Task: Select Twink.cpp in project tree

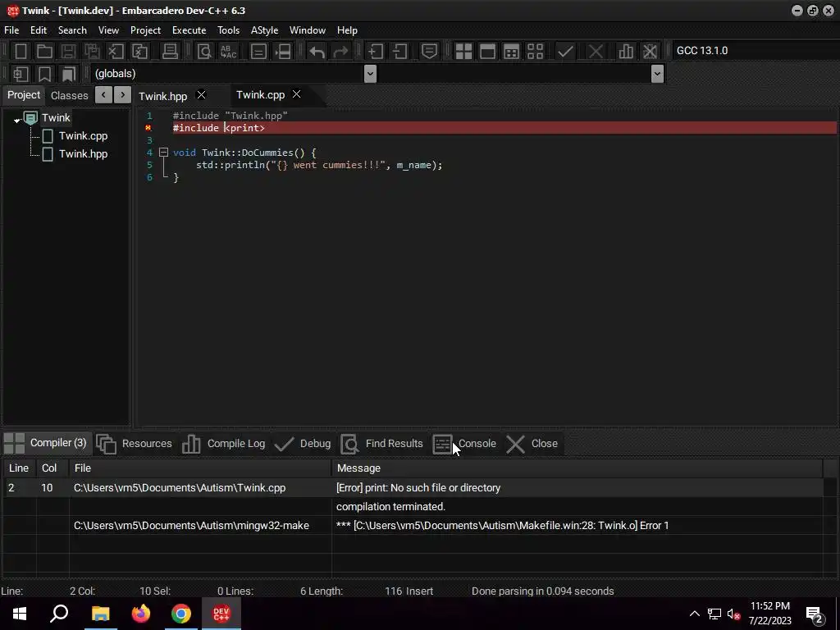Action: [83, 135]
